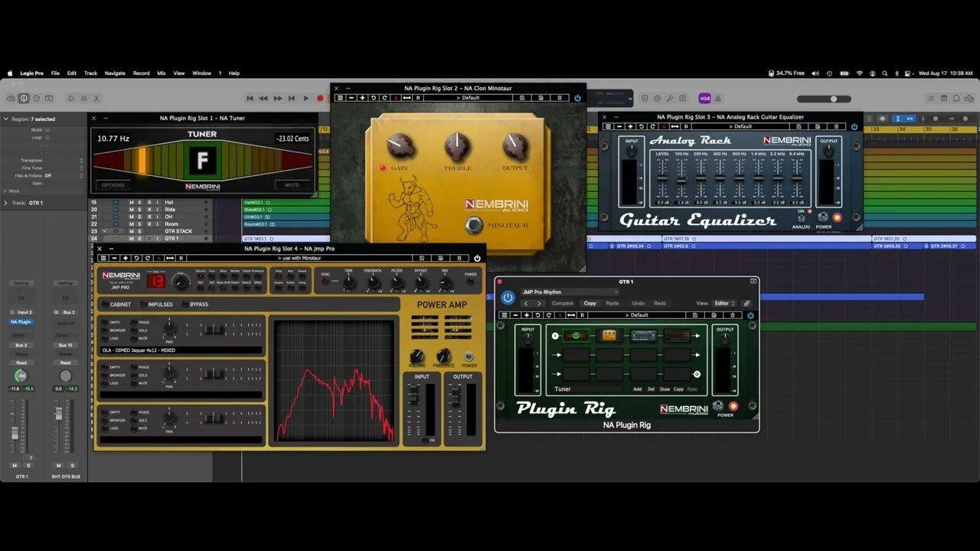Undo in the Jmp Pro plugin toolbar
The image size is (980, 551).
(x=136, y=258)
